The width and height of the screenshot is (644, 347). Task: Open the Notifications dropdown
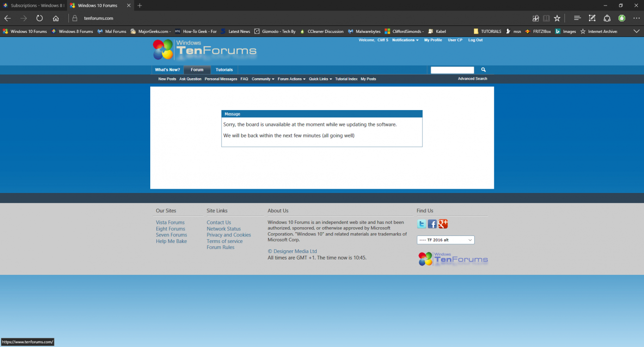tap(405, 40)
